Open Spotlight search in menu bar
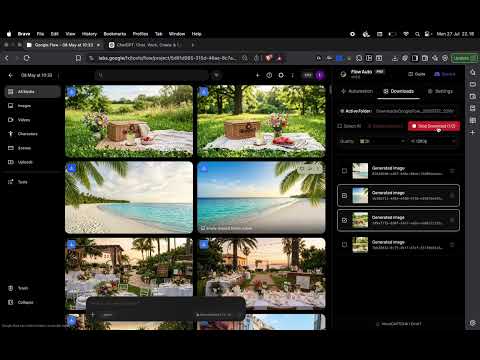Image resolution: width=480 pixels, height=360 pixels. [x=417, y=34]
